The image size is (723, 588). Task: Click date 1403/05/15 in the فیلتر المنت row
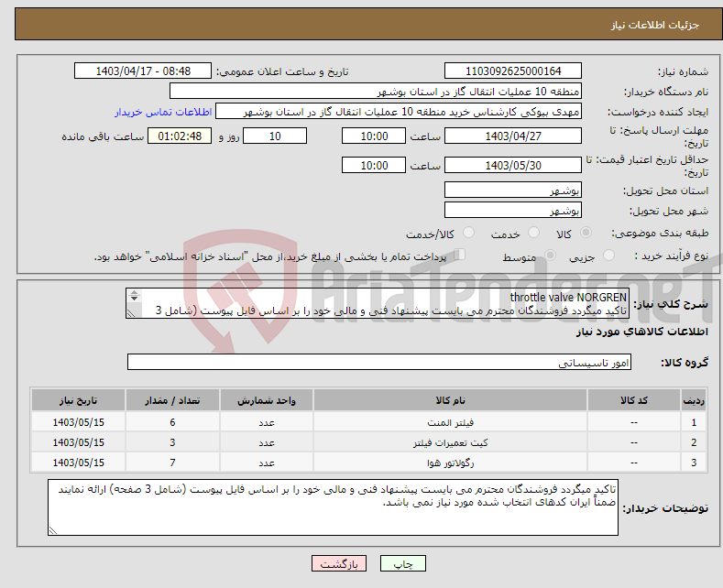(x=79, y=422)
